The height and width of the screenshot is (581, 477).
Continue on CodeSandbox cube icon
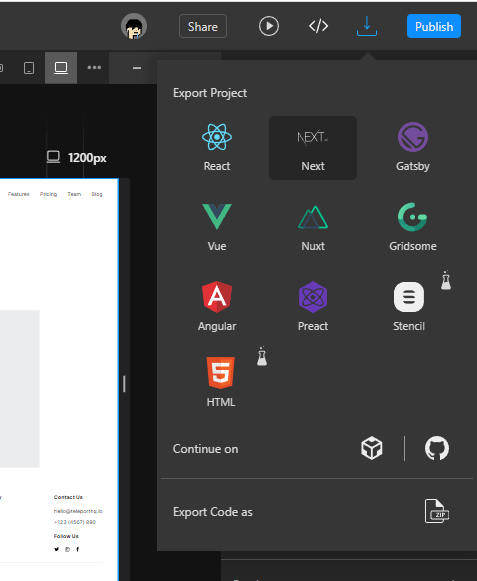tap(372, 448)
